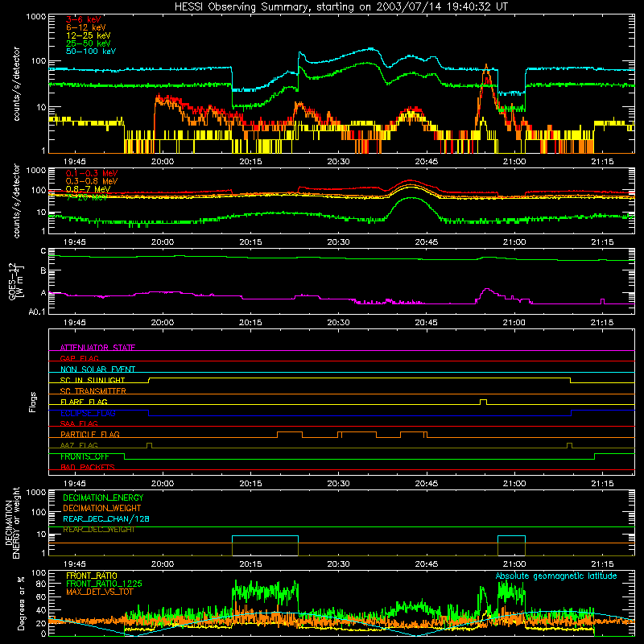
Task: Click the FRONT_RATIO_1225 legend label
Action: pos(104,584)
